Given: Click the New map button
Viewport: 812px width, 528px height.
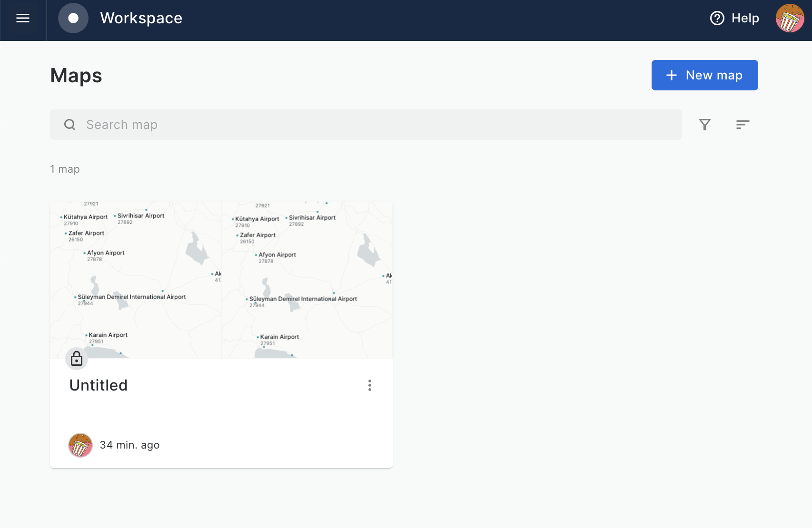Looking at the screenshot, I should [x=704, y=75].
